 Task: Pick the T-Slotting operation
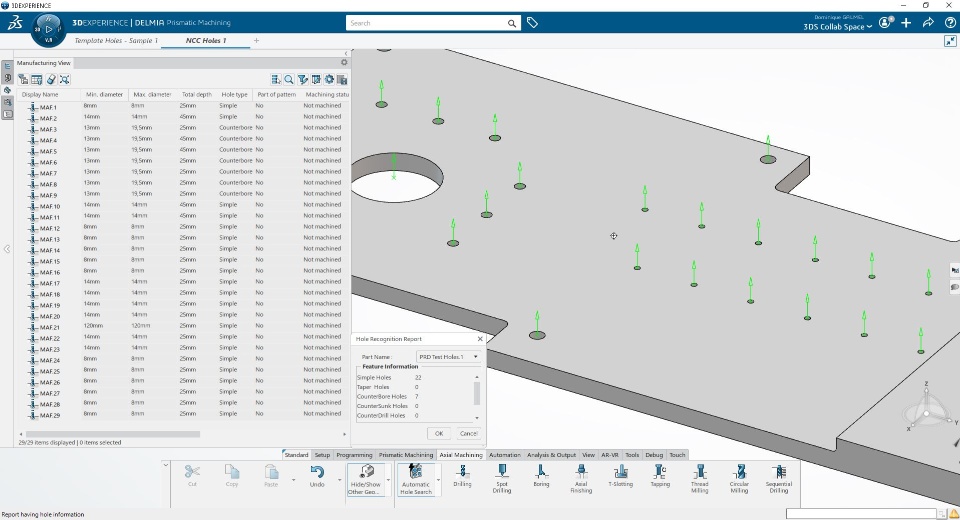click(x=620, y=476)
